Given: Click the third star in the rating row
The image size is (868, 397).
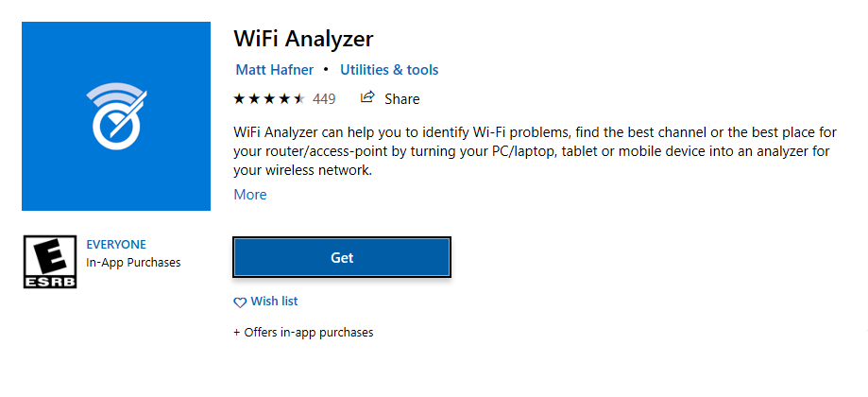Looking at the screenshot, I should pyautogui.click(x=269, y=99).
